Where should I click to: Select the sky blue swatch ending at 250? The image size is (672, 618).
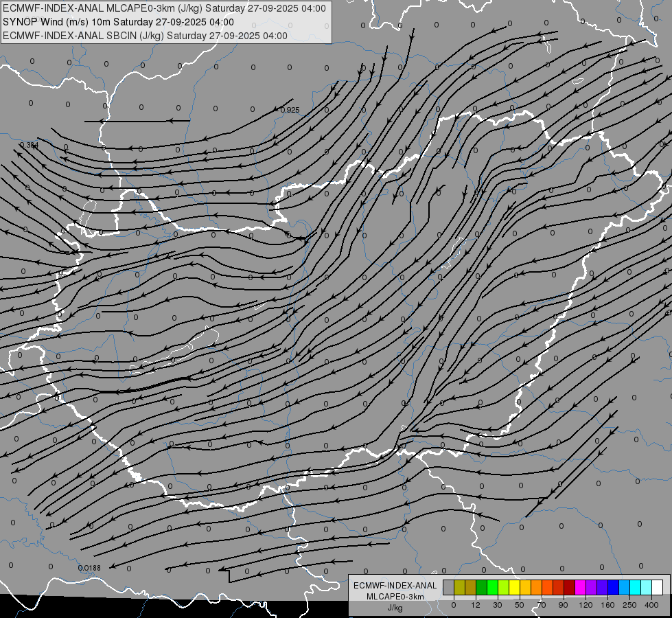click(x=625, y=587)
